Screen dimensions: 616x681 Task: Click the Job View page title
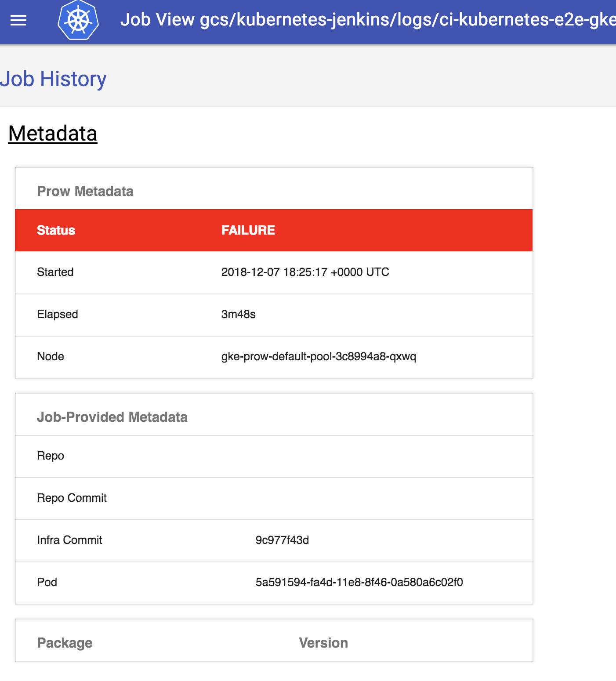(x=368, y=20)
